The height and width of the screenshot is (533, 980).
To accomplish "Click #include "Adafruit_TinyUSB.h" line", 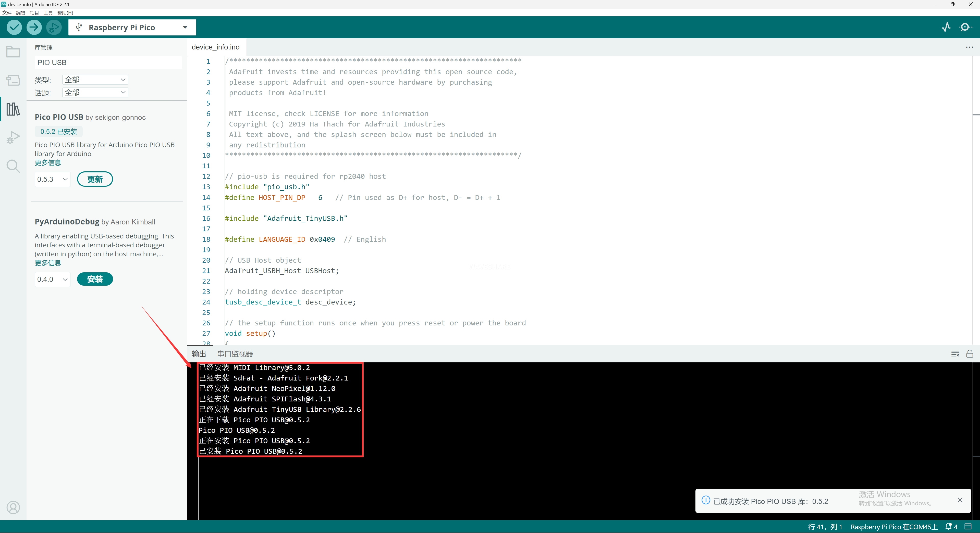I will click(286, 219).
